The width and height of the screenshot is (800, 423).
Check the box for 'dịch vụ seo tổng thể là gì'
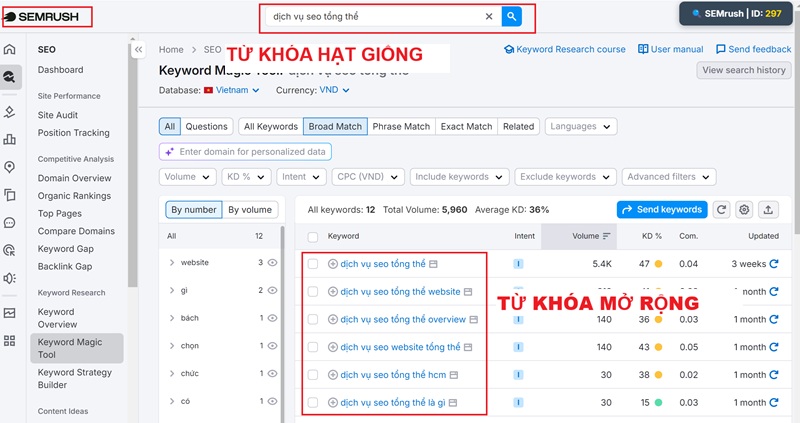[x=313, y=403]
